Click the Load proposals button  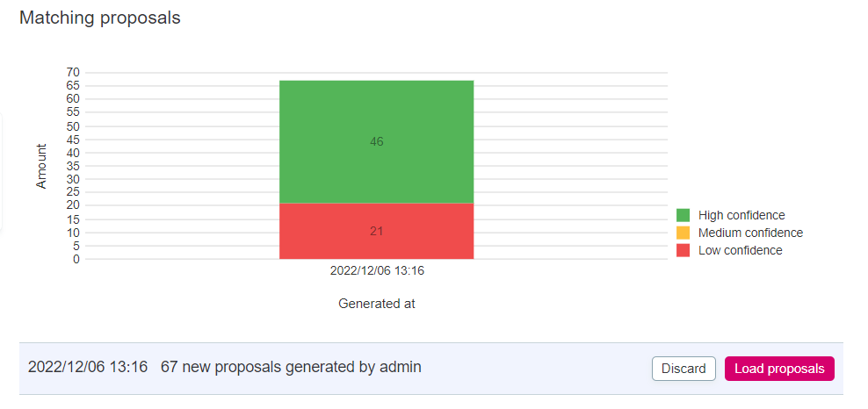[778, 369]
